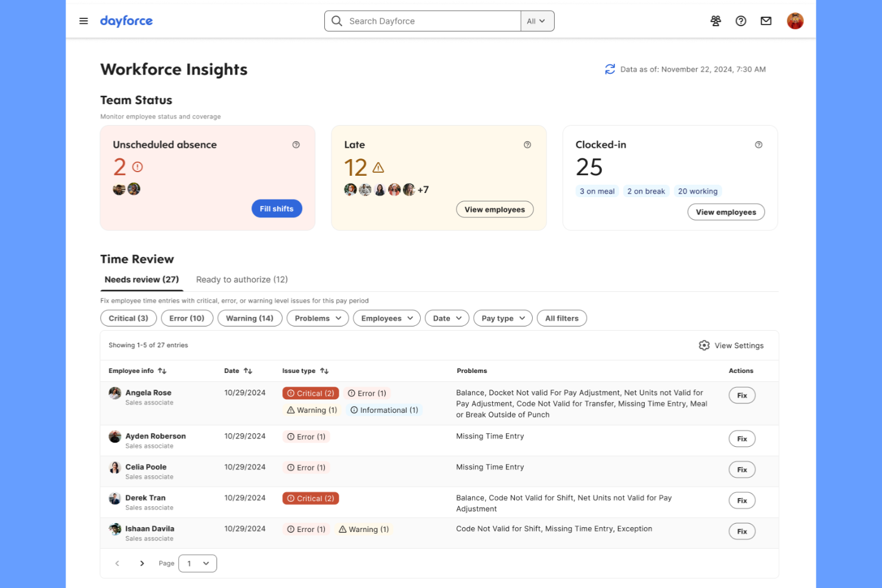Open the Employees filter dropdown

[x=386, y=318]
